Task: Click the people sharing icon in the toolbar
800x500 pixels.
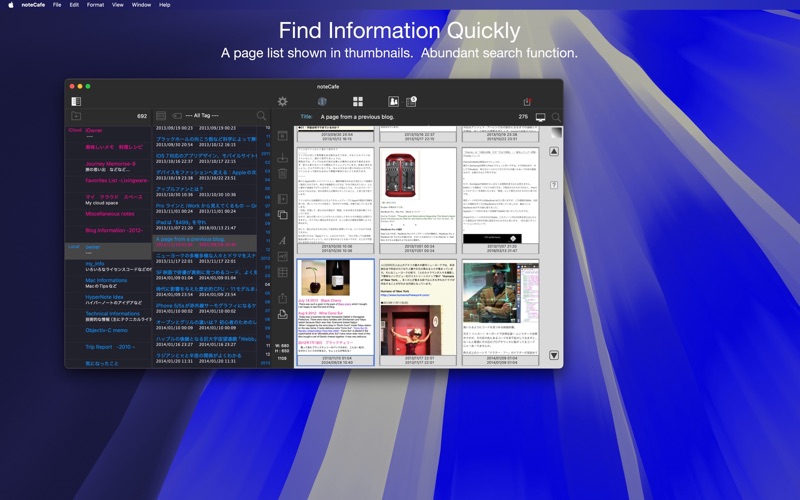Action: point(393,102)
